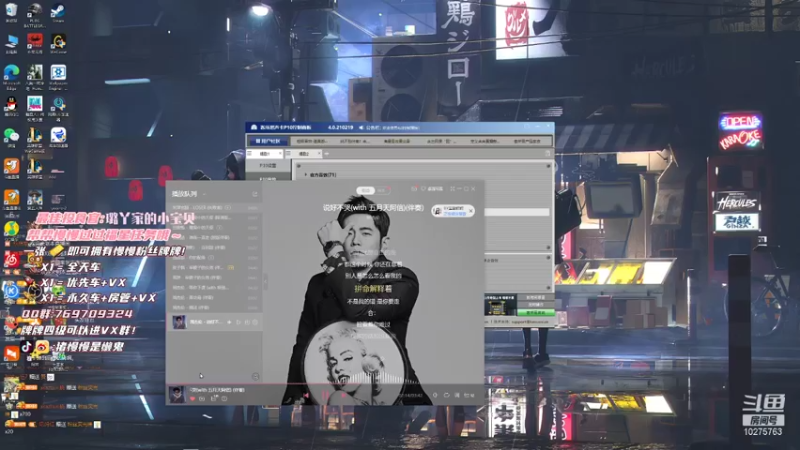Launch WeChat from the desktop
This screenshot has width=800, height=450.
coord(11,137)
